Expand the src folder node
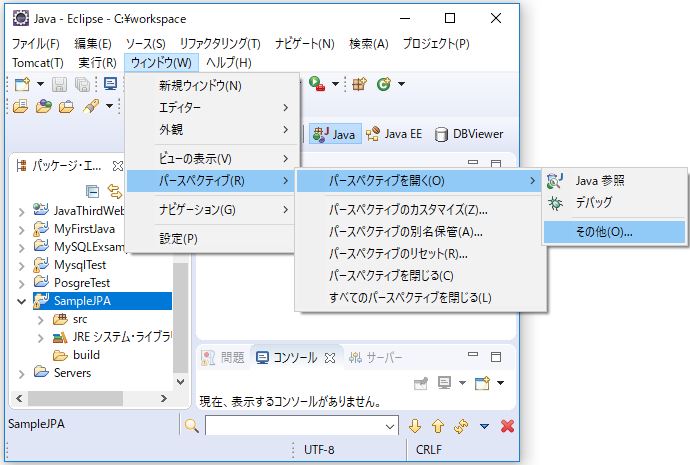Image resolution: width=690 pixels, height=465 pixels. [x=41, y=319]
